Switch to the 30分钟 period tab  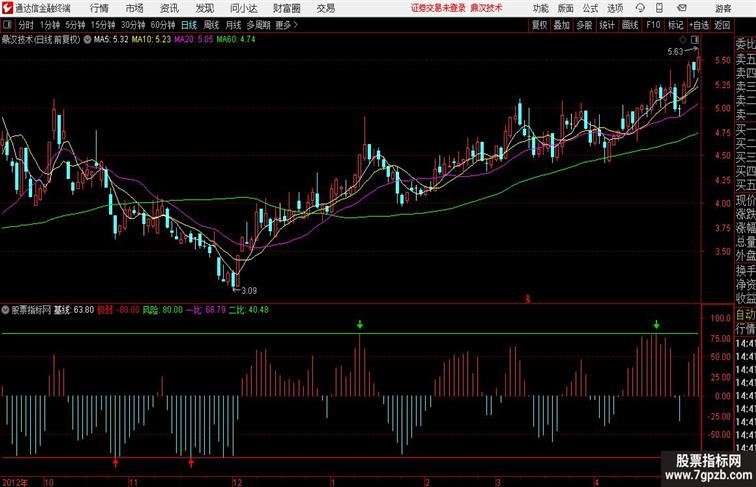(133, 25)
